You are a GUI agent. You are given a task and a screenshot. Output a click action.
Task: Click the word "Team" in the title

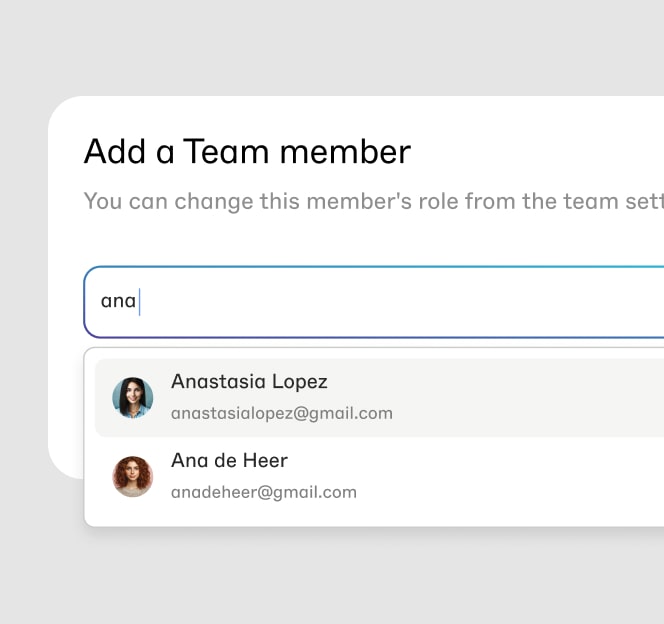226,152
